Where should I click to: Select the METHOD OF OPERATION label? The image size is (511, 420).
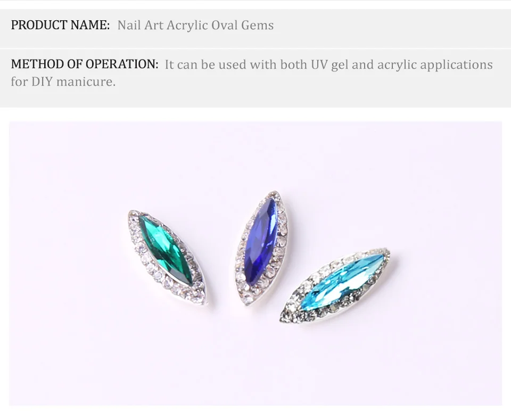[x=85, y=64]
